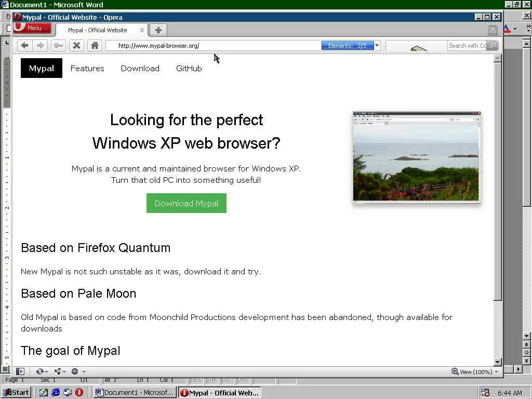Click the URL address field
Viewport: 532px width, 399px height.
point(214,46)
